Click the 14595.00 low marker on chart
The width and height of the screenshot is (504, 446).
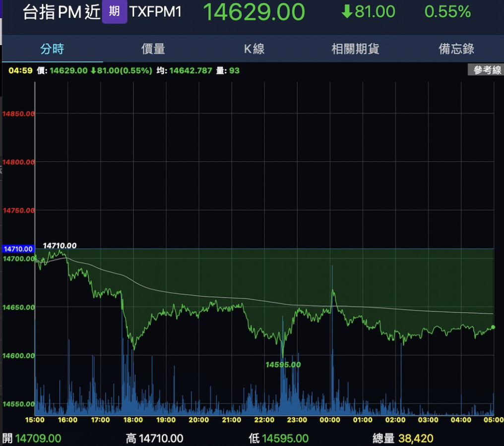click(283, 365)
